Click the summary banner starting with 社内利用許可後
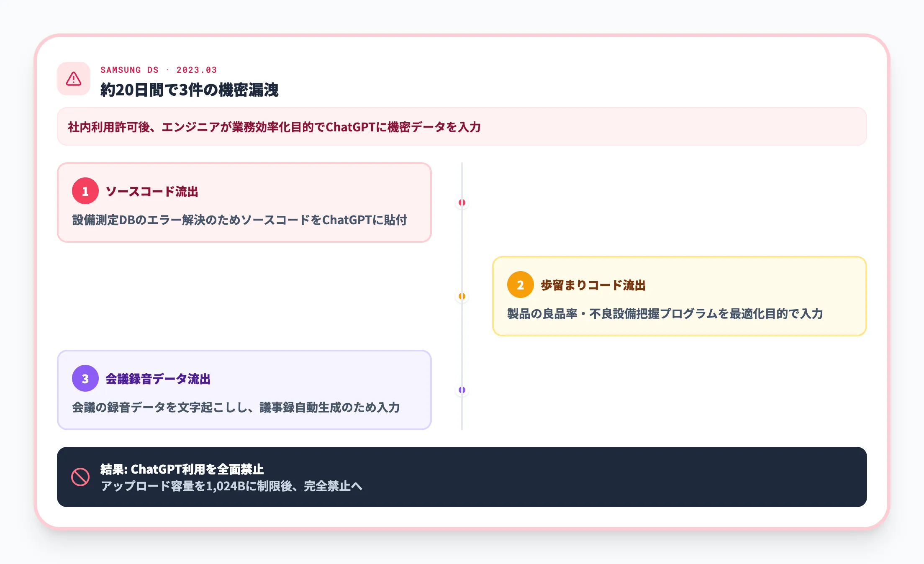Screen dimensions: 924x564 [462, 126]
